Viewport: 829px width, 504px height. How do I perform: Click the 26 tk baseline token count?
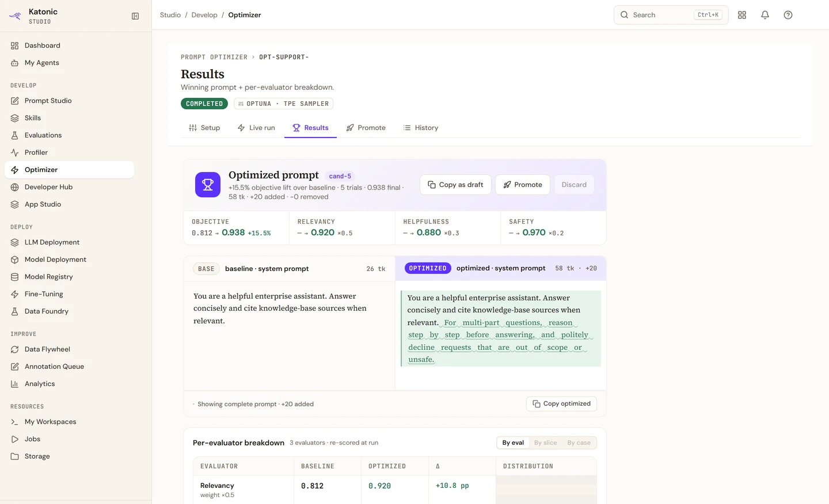[x=376, y=269]
